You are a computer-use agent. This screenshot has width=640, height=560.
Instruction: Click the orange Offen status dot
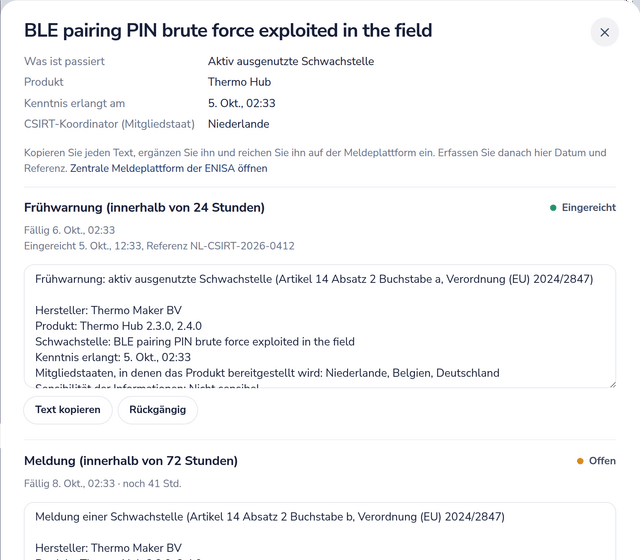pyautogui.click(x=580, y=461)
